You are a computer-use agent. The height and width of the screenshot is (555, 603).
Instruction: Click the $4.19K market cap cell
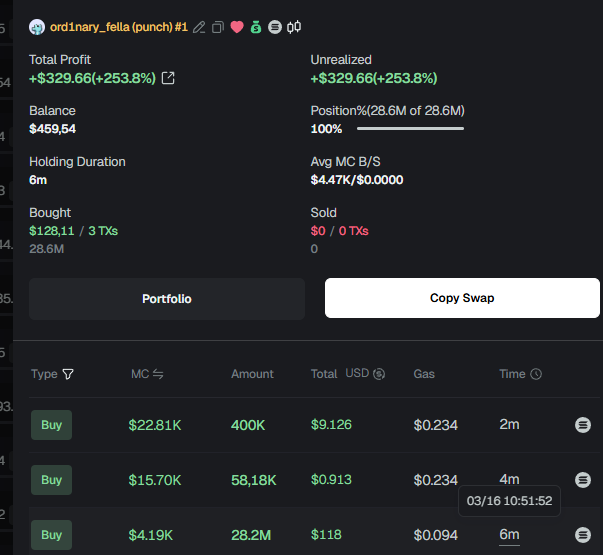click(x=151, y=535)
